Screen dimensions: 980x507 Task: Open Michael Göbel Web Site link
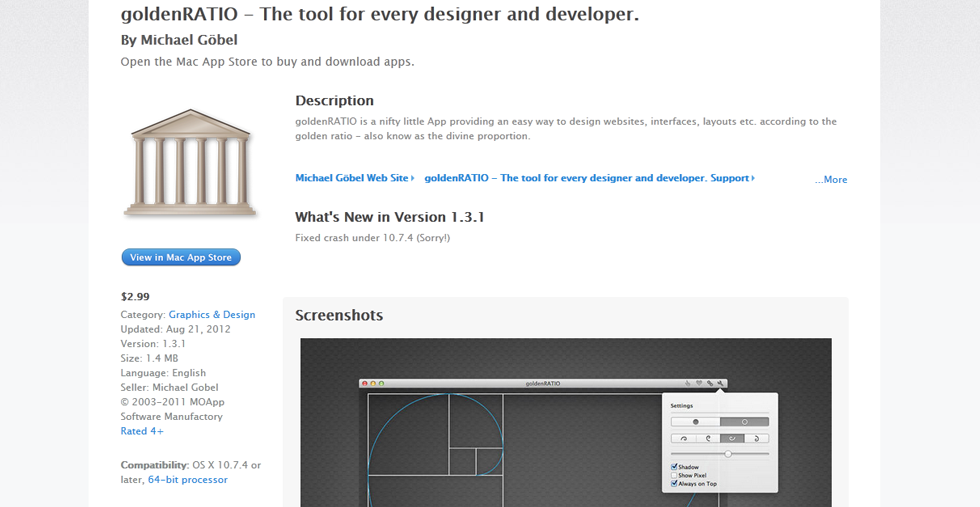[354, 178]
